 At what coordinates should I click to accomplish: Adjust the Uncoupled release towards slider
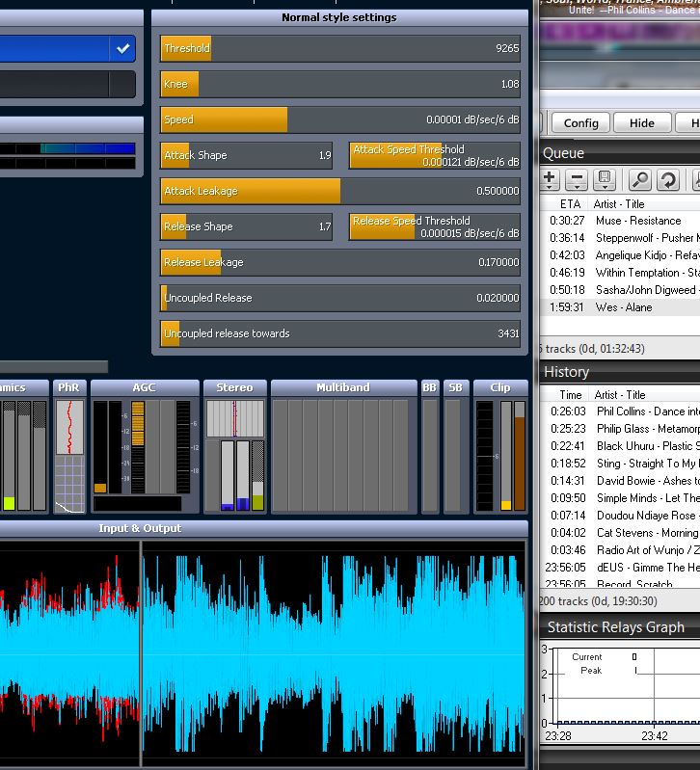tap(340, 333)
